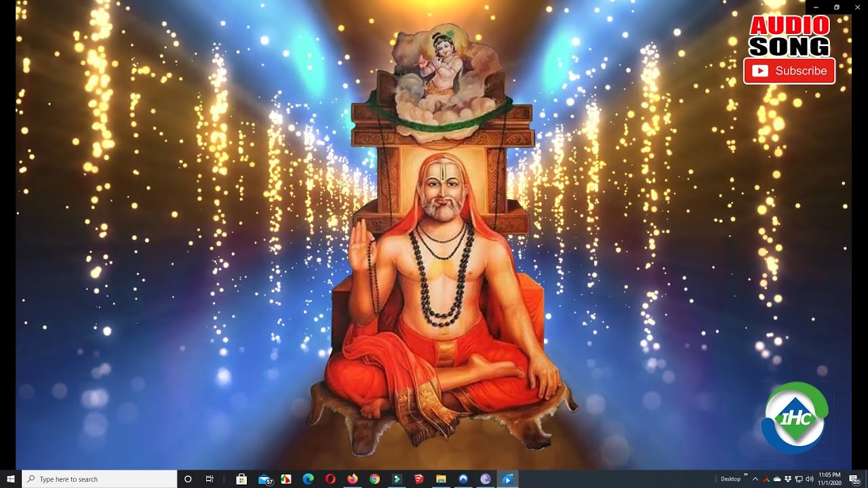Open Action Center with 20 notifications
Image resolution: width=868 pixels, height=488 pixels.
854,479
